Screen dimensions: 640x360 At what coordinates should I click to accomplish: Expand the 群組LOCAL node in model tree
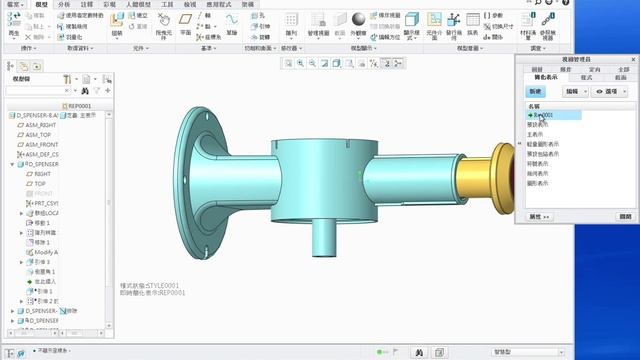coord(21,213)
